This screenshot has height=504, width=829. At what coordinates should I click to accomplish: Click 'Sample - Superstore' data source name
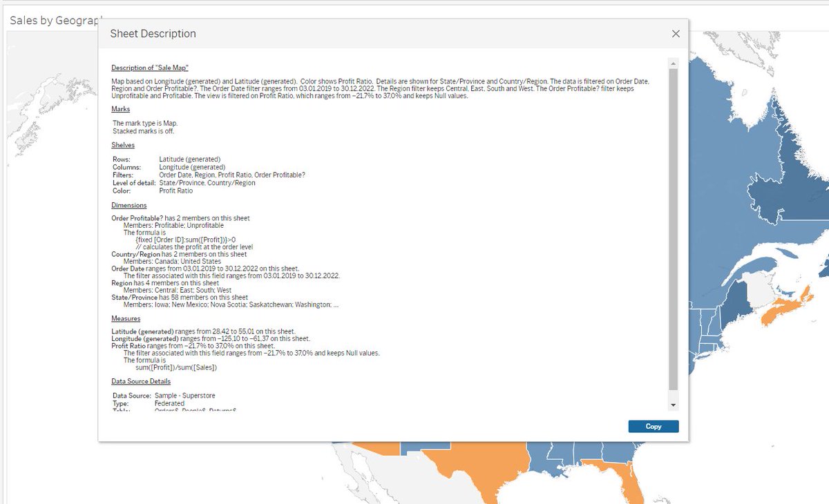184,396
